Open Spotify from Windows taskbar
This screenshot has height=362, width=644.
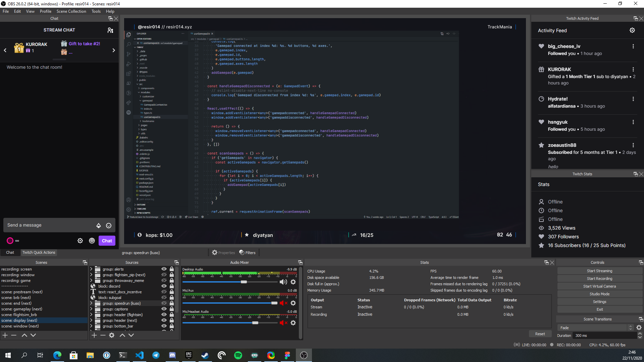click(x=238, y=355)
